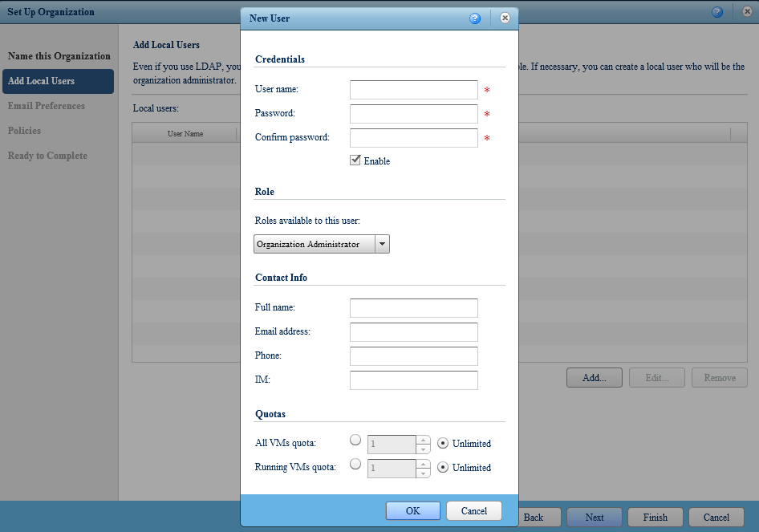
Task: Select Unlimited for All VMs quota
Action: (x=442, y=443)
